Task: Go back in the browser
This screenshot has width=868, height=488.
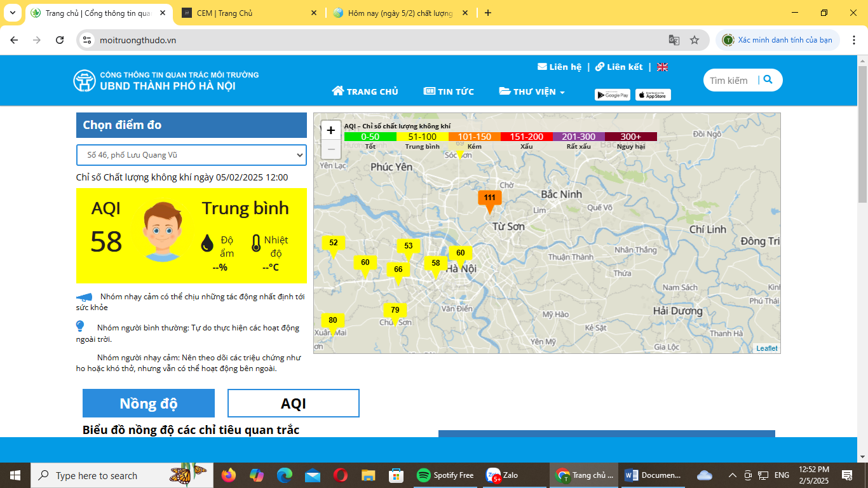Action: click(14, 40)
